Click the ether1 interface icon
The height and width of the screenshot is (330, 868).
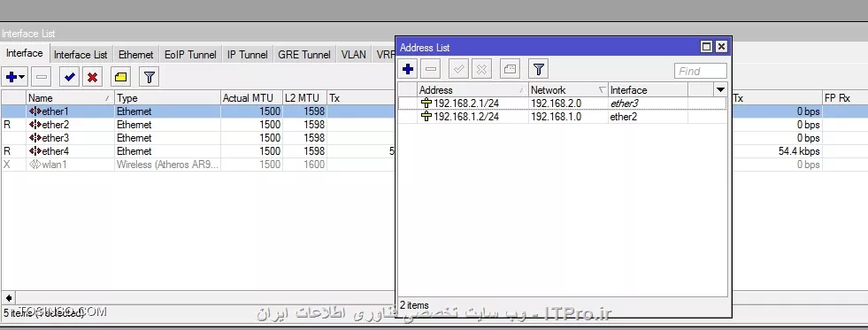[35, 111]
